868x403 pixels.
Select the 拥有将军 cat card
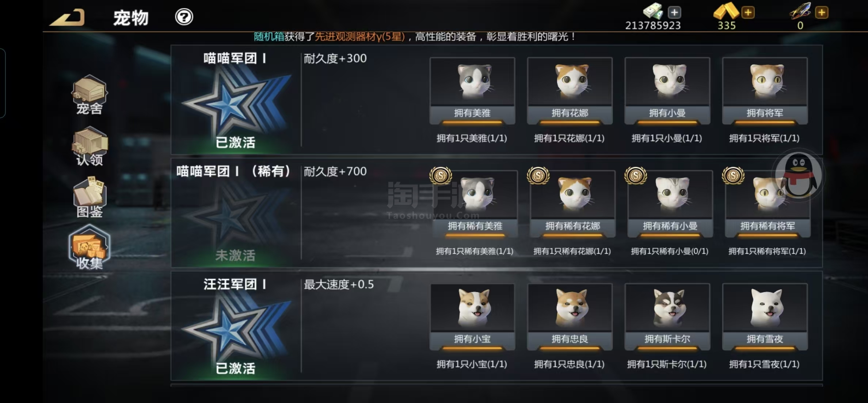[x=765, y=91]
